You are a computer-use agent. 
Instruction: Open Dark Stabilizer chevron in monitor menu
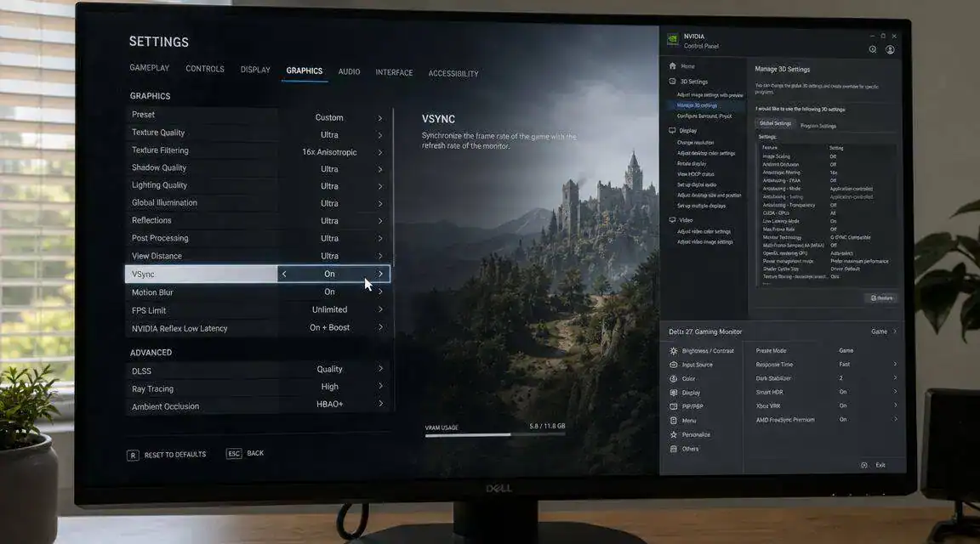(x=895, y=378)
